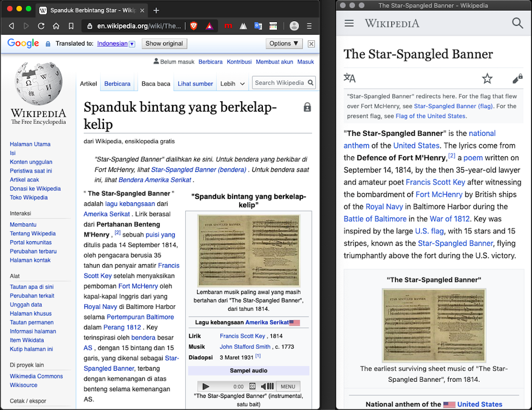
Task: Click Artikel acak in the sidebar
Action: [25, 180]
